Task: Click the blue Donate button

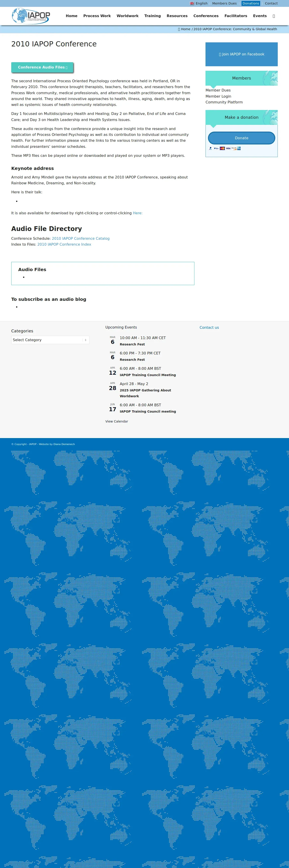Action: click(241, 138)
